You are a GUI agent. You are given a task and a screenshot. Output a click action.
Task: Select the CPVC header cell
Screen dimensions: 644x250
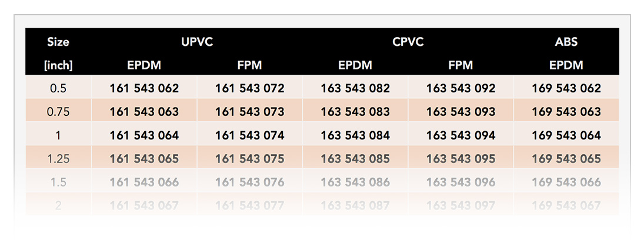[408, 42]
